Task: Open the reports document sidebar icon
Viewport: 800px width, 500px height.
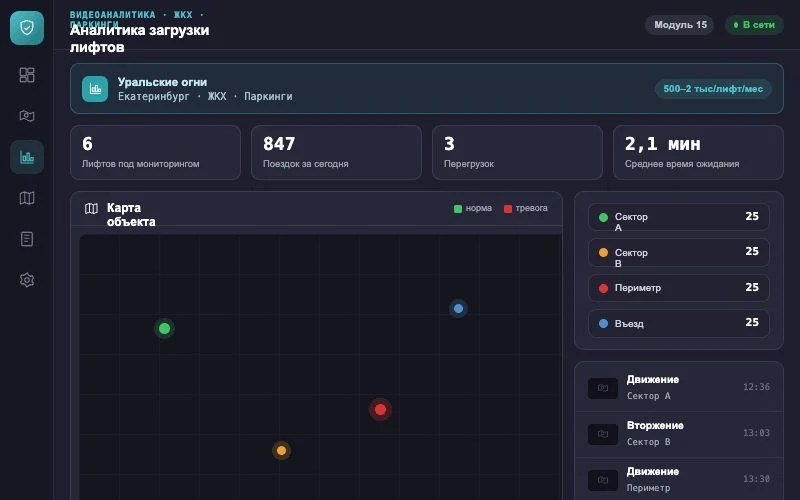Action: click(x=27, y=239)
